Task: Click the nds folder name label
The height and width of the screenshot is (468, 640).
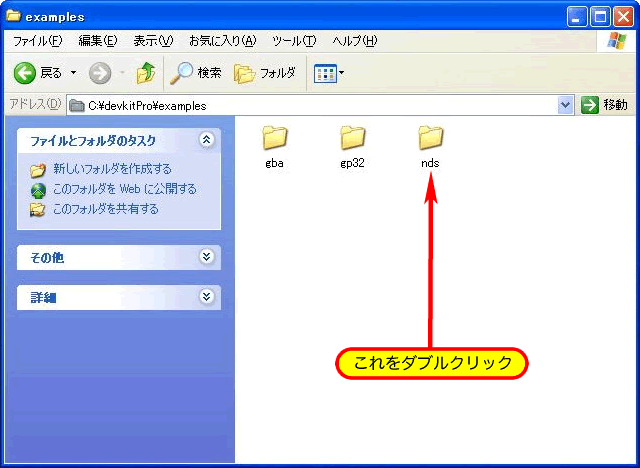Action: [x=430, y=163]
